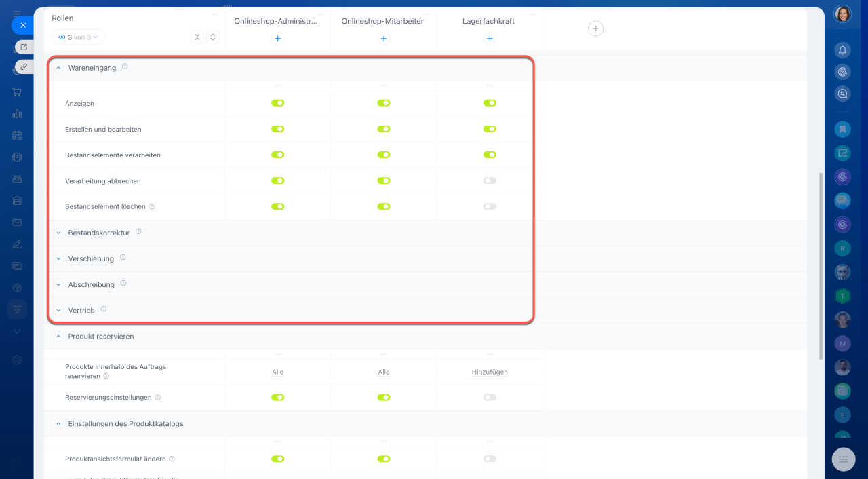
Task: Open the mail icon in left sidebar
Action: click(x=17, y=223)
